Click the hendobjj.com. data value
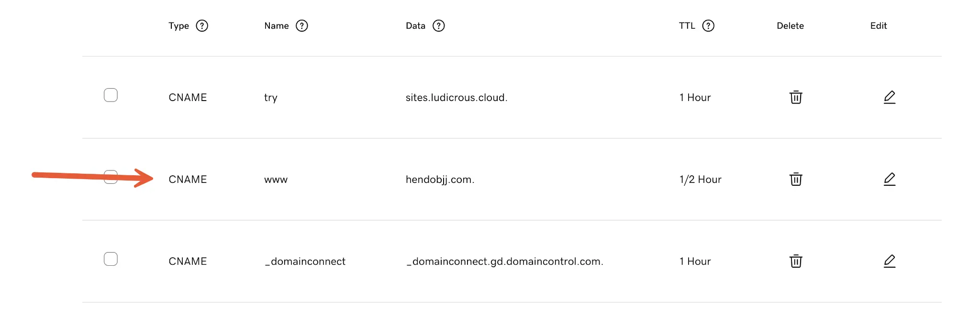The height and width of the screenshot is (317, 980). click(440, 180)
